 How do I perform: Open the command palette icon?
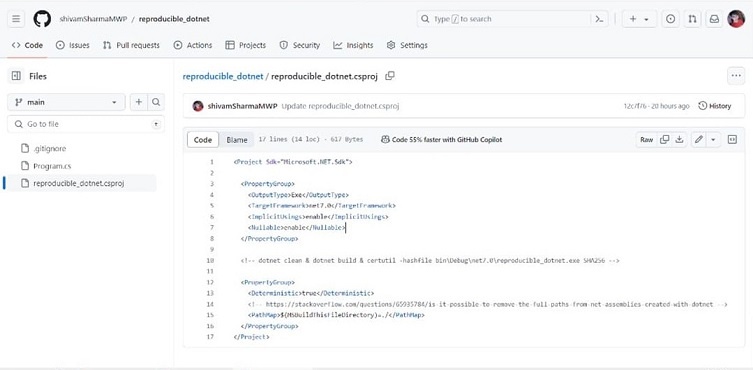[599, 19]
